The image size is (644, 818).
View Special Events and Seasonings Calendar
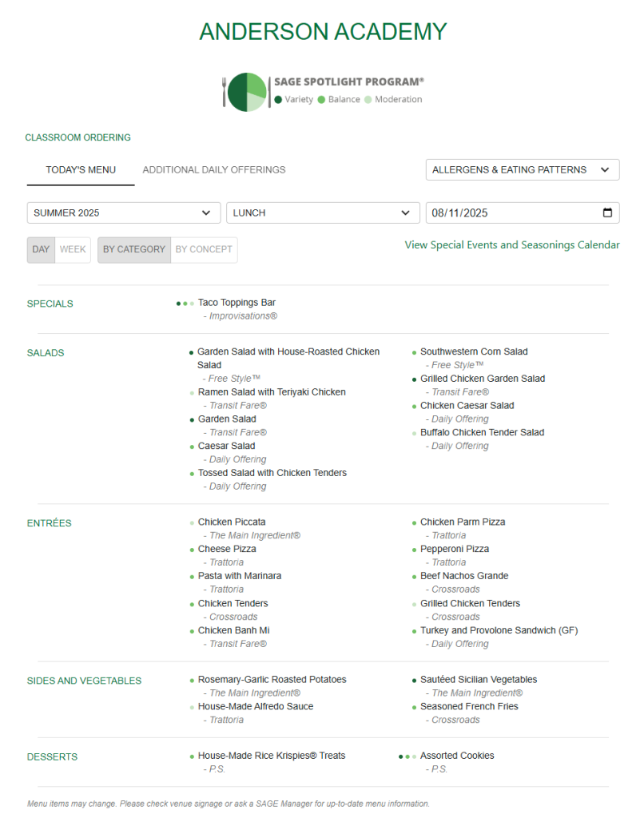pyautogui.click(x=512, y=244)
